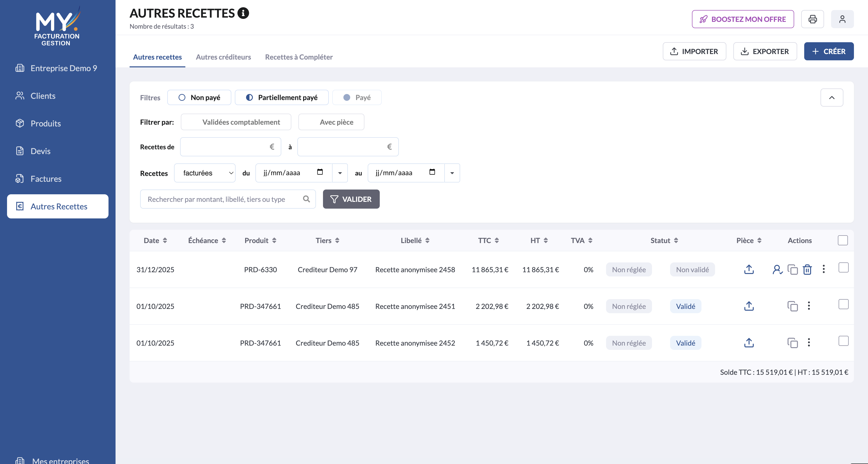Go to Produits in the sidebar
This screenshot has height=464, width=868.
coord(58,123)
